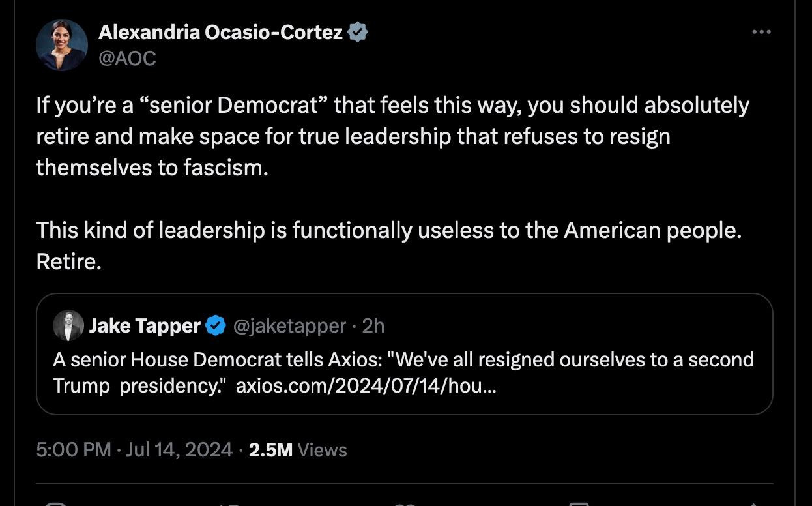Open the 5:00 PM Jul 14, 2024 timestamp

coord(134,449)
